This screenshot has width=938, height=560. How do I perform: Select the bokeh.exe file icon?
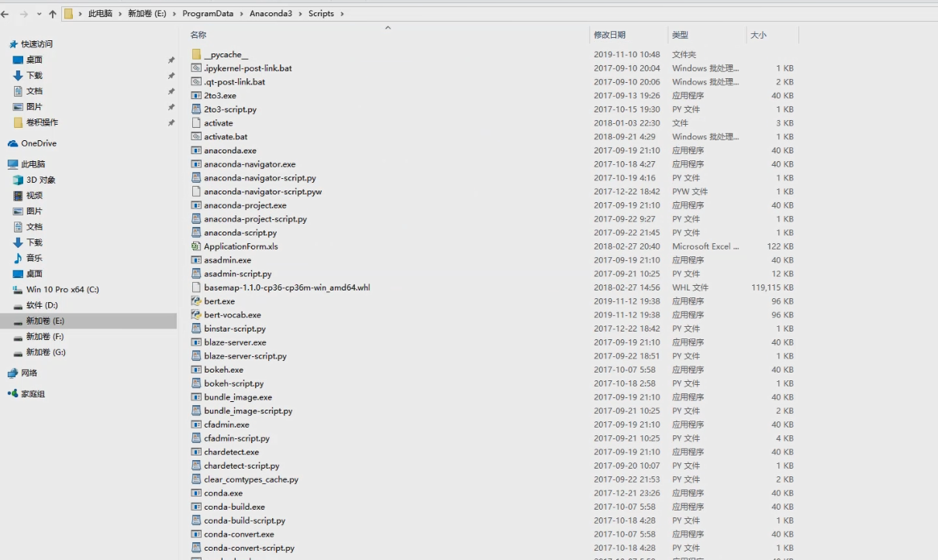(x=196, y=369)
